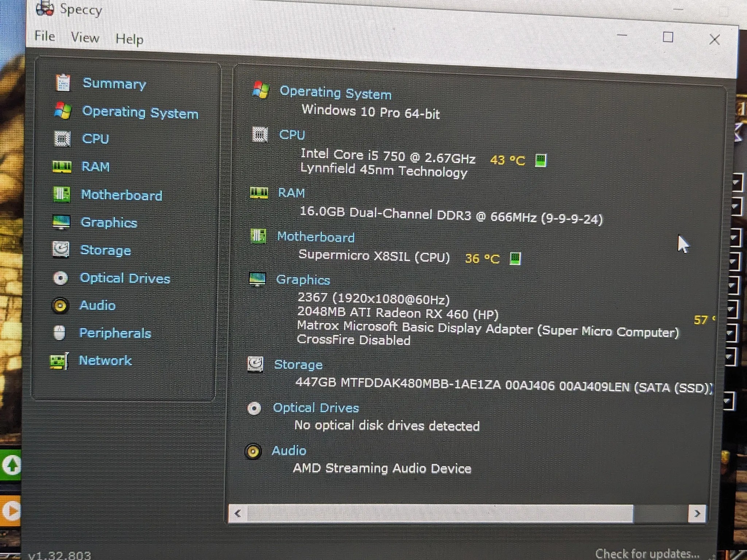
Task: Open the RAM heading in summary panel
Action: (x=291, y=193)
